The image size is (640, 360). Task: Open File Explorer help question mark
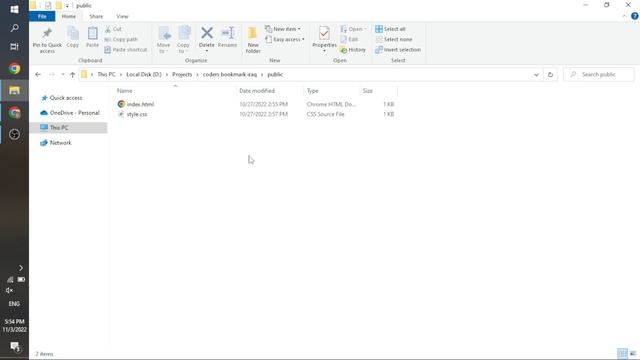pyautogui.click(x=634, y=16)
